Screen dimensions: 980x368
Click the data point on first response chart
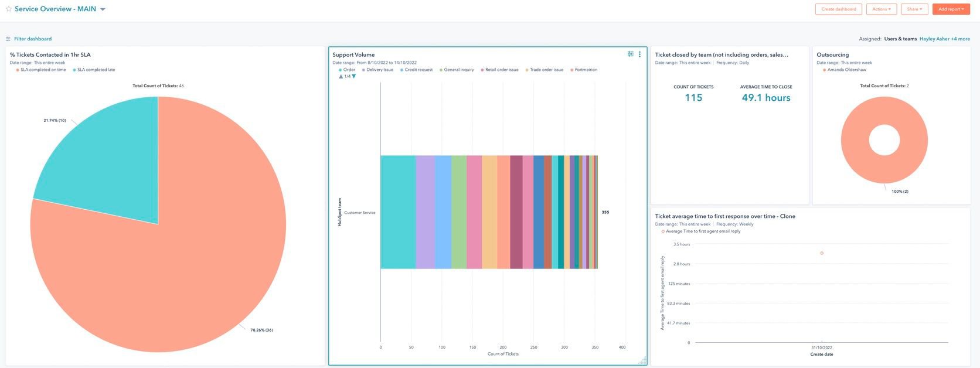[x=822, y=253]
